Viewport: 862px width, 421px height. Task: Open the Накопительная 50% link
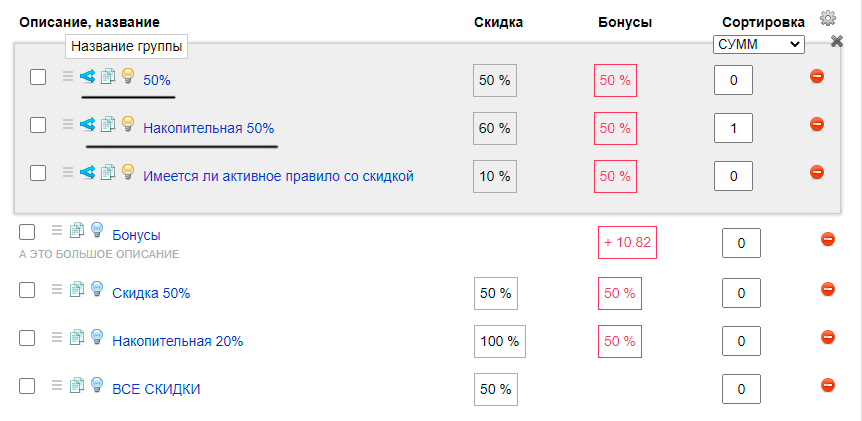[x=208, y=129]
